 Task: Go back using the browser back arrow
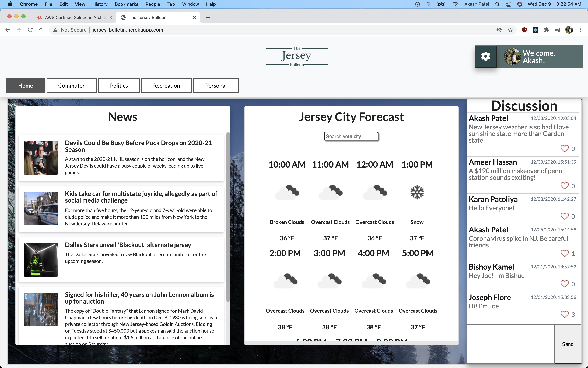tap(8, 30)
